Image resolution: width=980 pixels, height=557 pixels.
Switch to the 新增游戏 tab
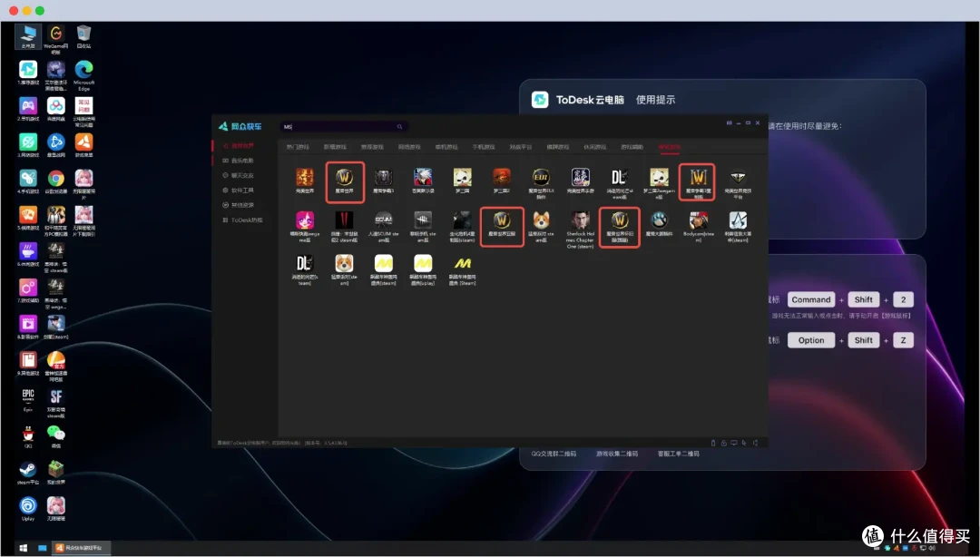coord(335,147)
